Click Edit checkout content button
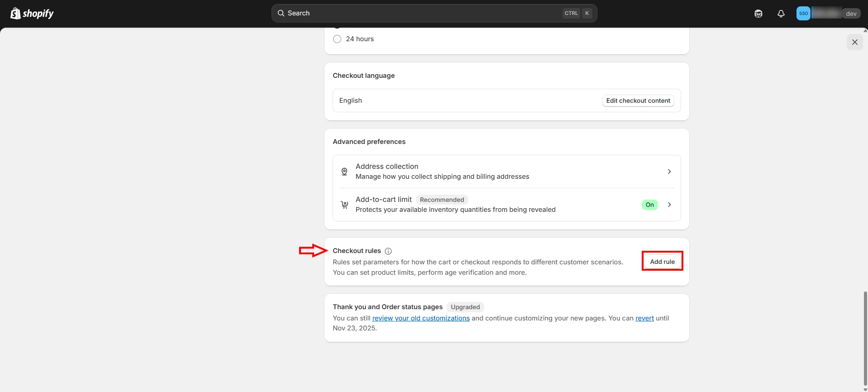Image resolution: width=868 pixels, height=392 pixels. click(638, 100)
